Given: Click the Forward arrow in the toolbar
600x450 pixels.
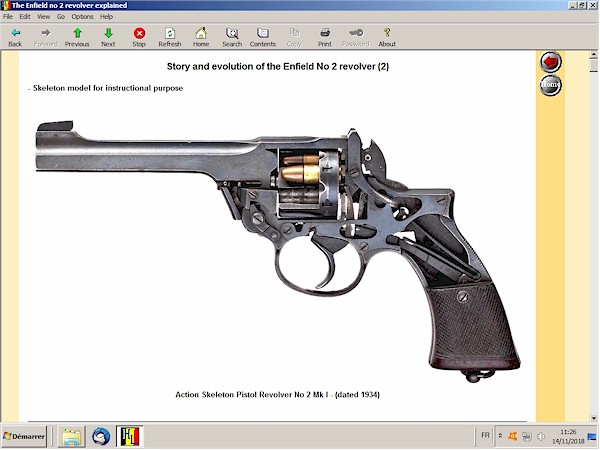Looking at the screenshot, I should [x=46, y=37].
